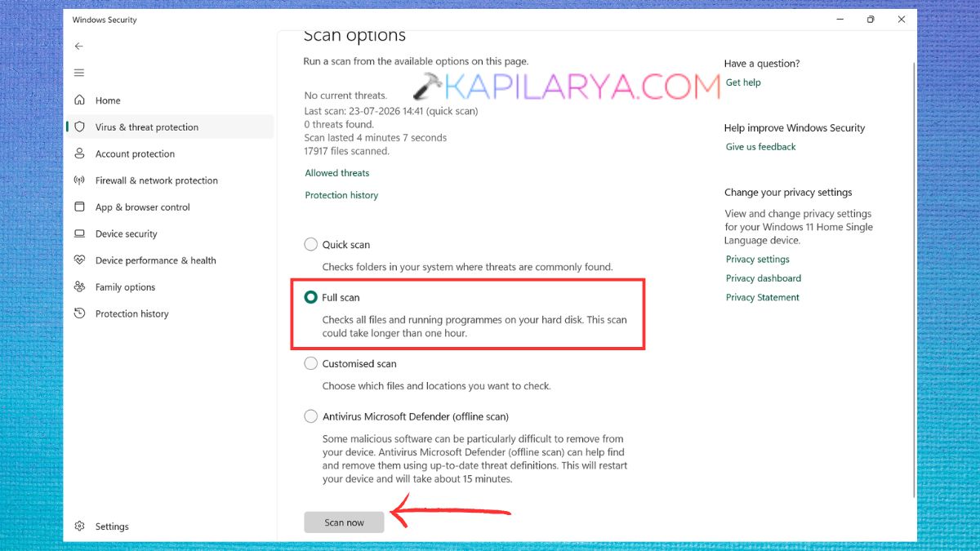Image resolution: width=980 pixels, height=551 pixels.
Task: Open Device performance & health section
Action: point(156,260)
